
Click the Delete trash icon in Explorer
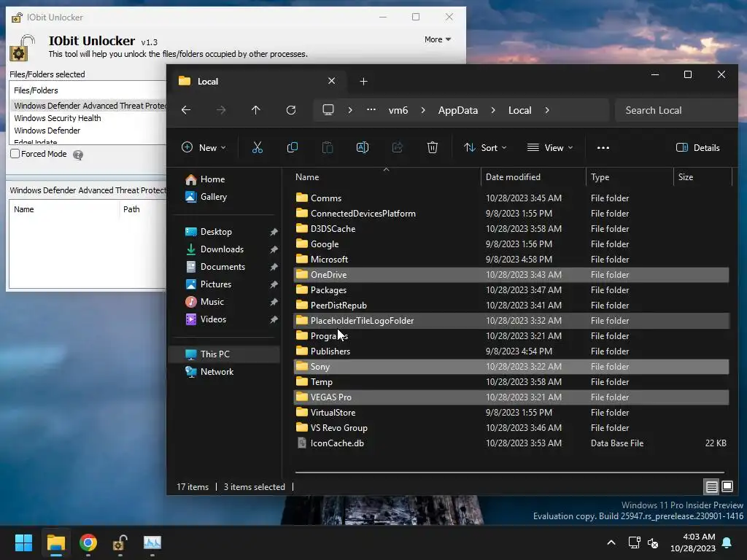click(x=433, y=147)
